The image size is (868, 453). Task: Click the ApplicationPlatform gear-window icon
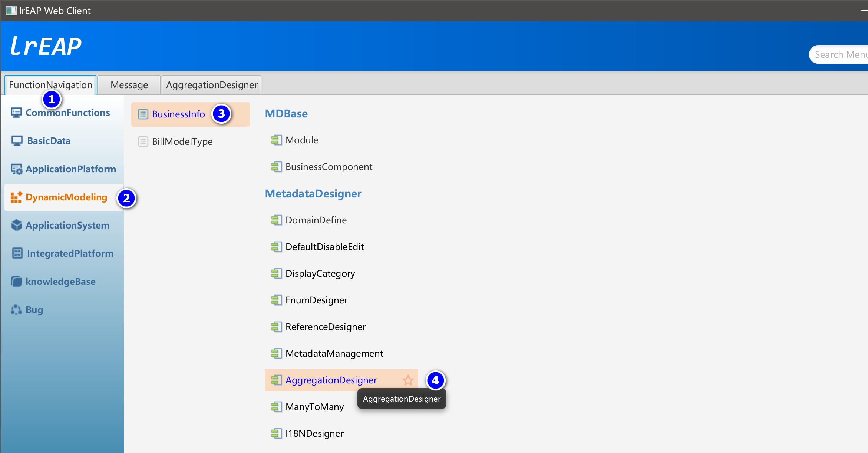(x=16, y=169)
